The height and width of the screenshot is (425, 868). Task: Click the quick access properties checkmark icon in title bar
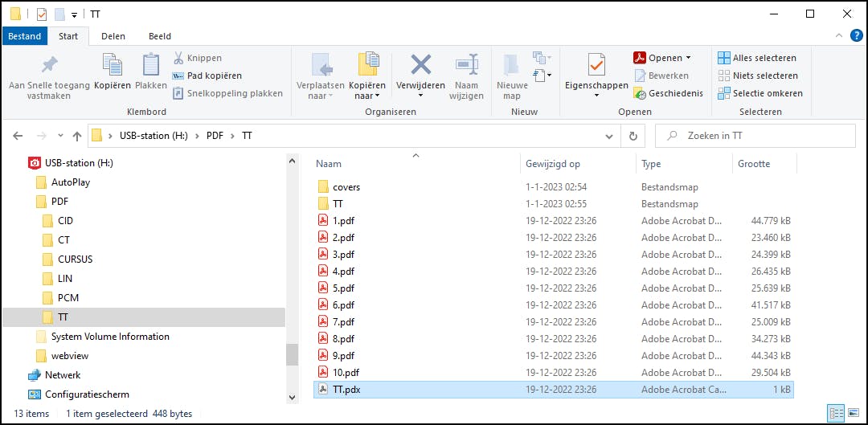42,14
